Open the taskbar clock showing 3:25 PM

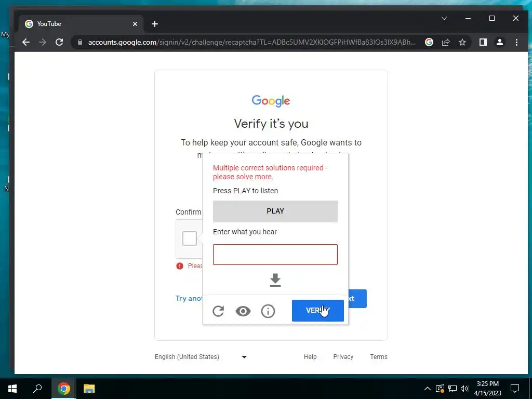point(487,389)
